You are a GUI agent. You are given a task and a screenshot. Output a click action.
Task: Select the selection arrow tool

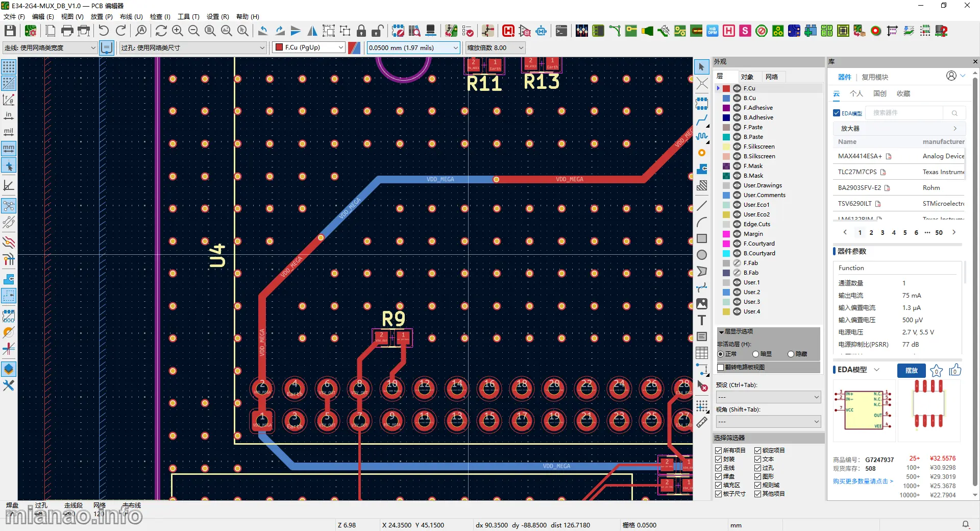(702, 66)
